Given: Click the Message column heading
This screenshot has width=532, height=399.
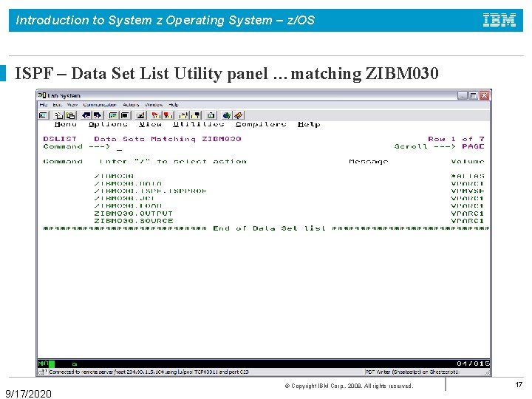Looking at the screenshot, I should pos(369,162).
